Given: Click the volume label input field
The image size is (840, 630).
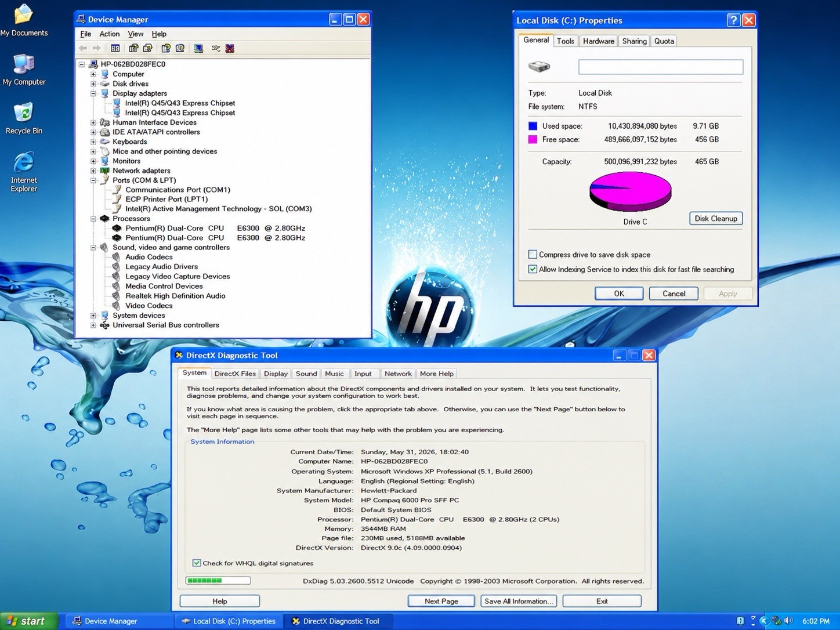Looking at the screenshot, I should (x=661, y=67).
